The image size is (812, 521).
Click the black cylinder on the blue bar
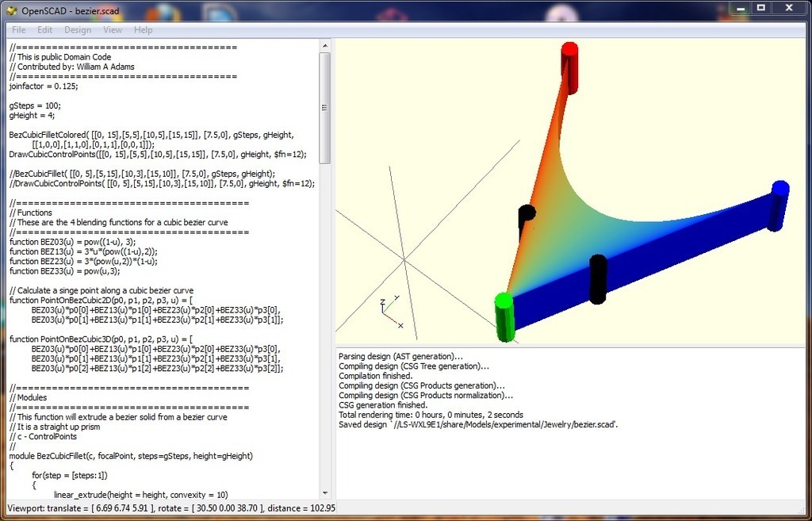[598, 279]
